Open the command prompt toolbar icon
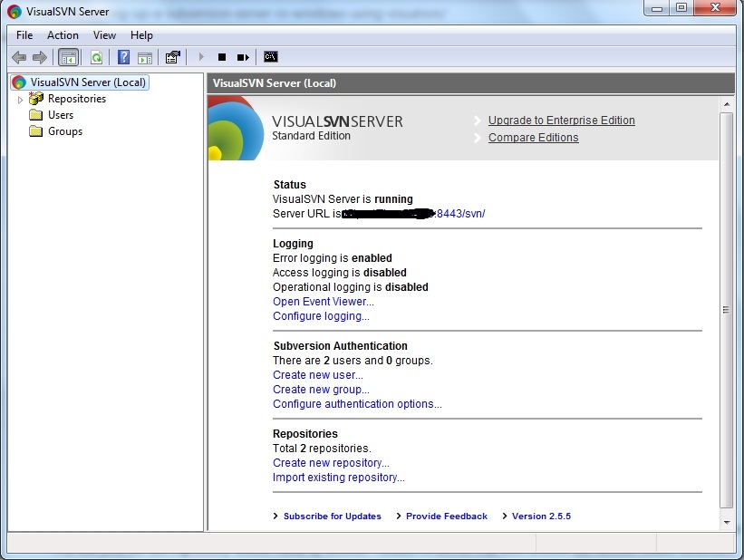 coord(270,56)
